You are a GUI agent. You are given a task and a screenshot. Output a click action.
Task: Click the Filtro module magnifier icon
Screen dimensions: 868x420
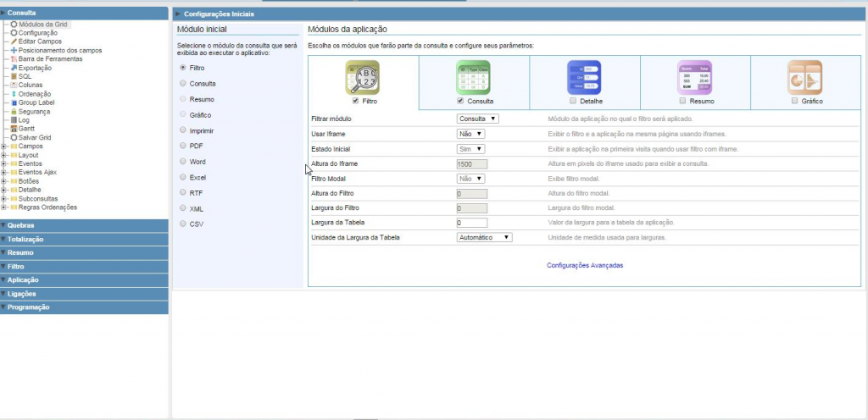[x=363, y=76]
